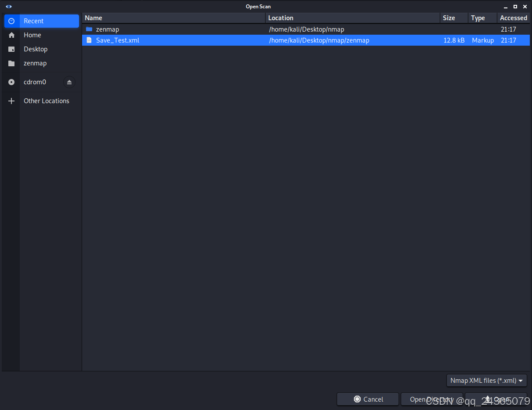Open Other Locations in sidebar
The width and height of the screenshot is (532, 410).
[x=42, y=101]
